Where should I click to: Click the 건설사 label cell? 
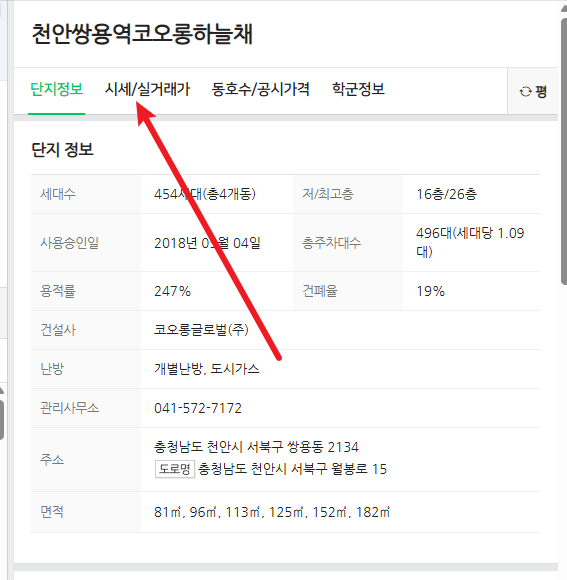(x=86, y=330)
